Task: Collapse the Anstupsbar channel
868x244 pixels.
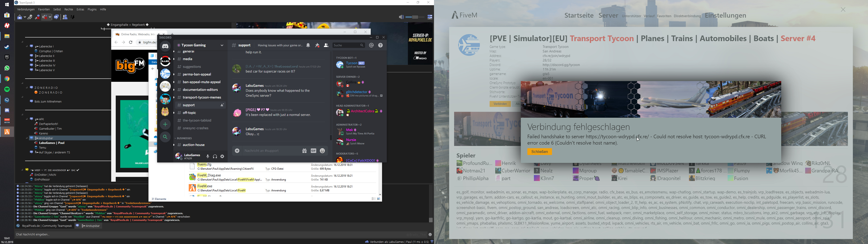Action: (27, 138)
